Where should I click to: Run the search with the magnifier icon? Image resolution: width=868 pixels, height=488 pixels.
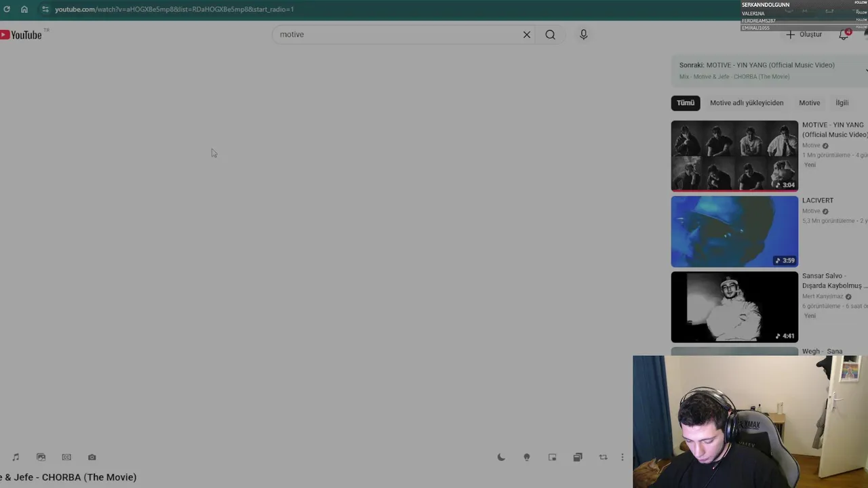pos(550,35)
